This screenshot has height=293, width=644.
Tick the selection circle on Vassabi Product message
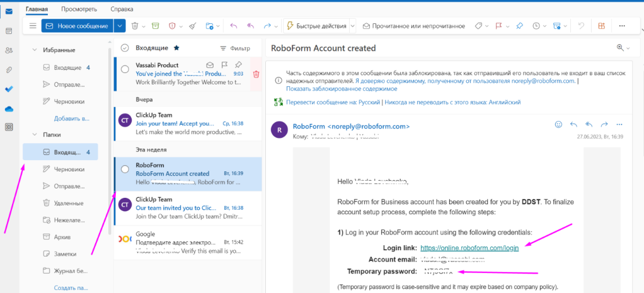(125, 69)
